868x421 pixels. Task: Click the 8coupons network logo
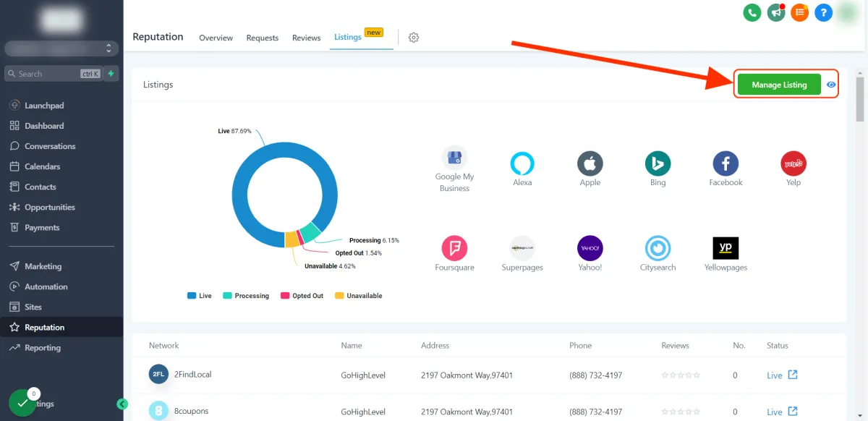click(158, 411)
